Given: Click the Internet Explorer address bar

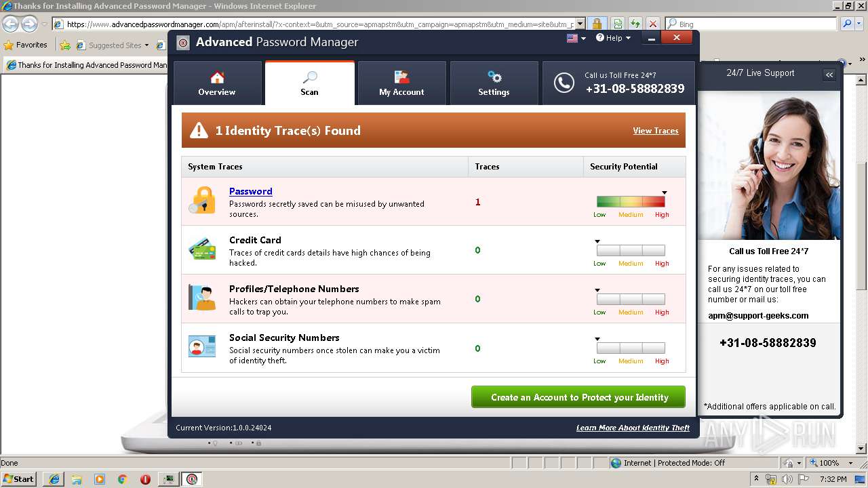Looking at the screenshot, I should 319,24.
